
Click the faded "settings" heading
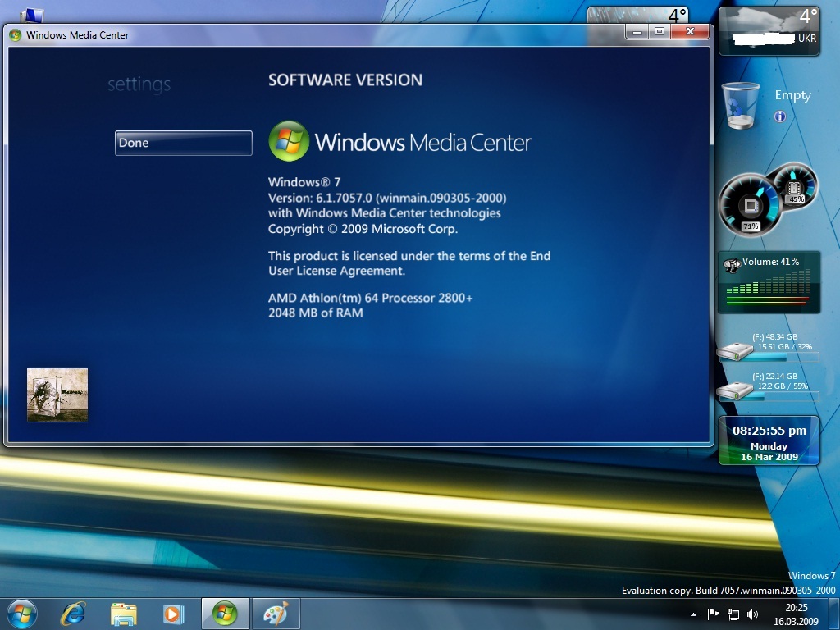click(x=139, y=84)
